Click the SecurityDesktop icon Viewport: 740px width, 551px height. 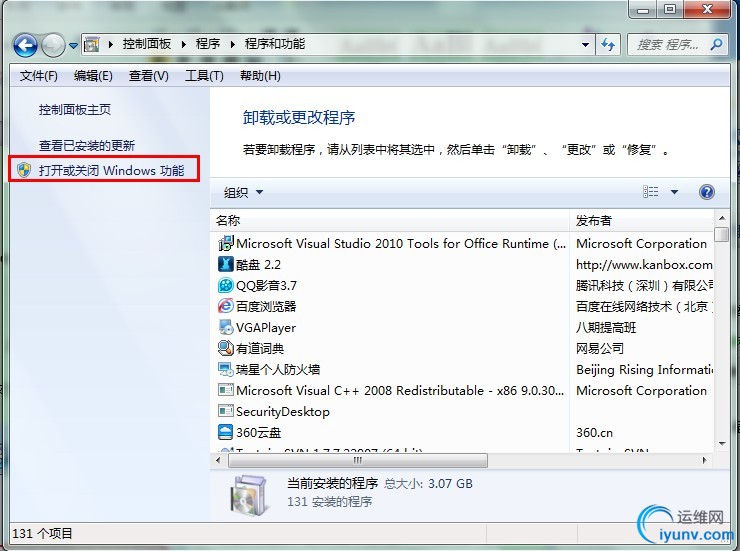tap(226, 411)
